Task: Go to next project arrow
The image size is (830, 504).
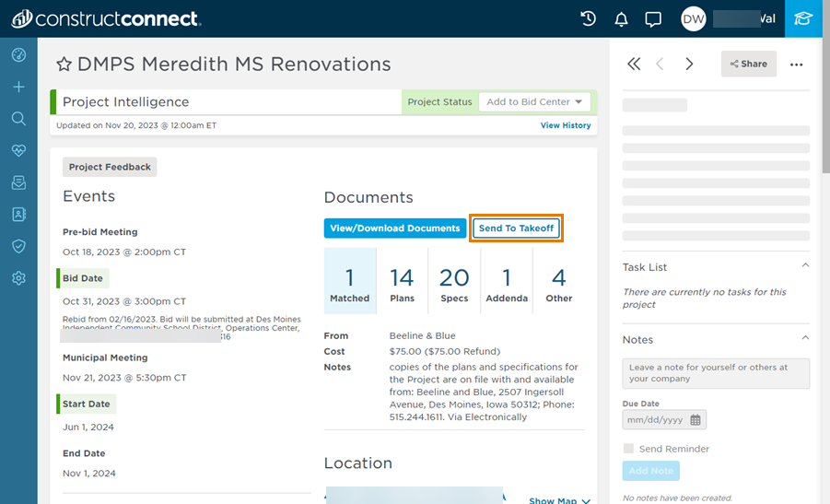Action: pos(689,64)
